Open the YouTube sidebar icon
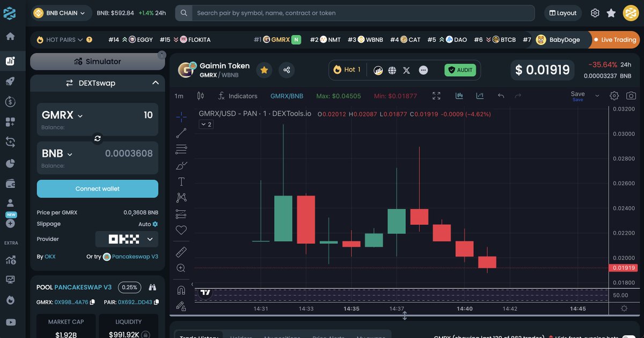 [x=10, y=322]
